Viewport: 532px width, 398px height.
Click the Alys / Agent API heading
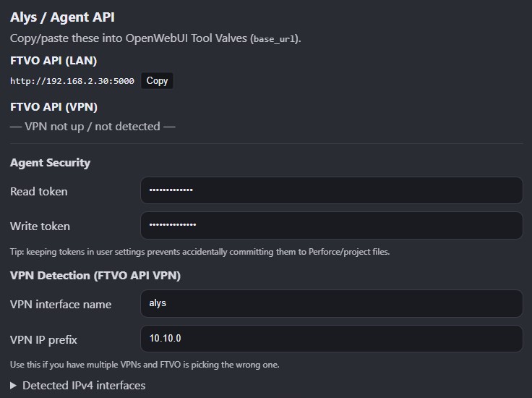point(62,17)
